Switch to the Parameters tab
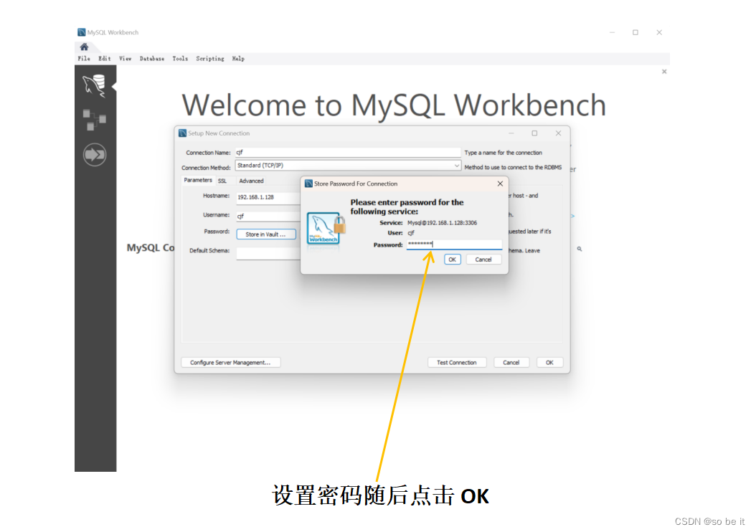This screenshot has width=756, height=532. [198, 180]
